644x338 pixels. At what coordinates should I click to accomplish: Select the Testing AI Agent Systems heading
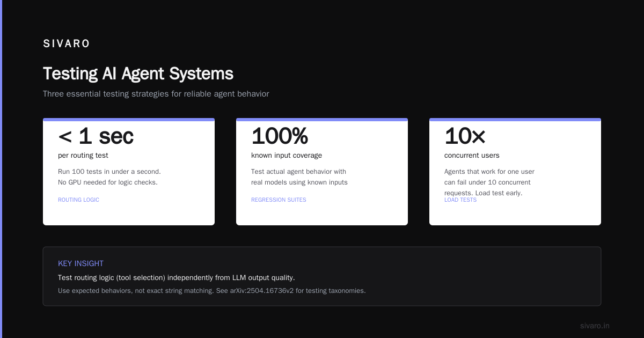[x=138, y=74]
